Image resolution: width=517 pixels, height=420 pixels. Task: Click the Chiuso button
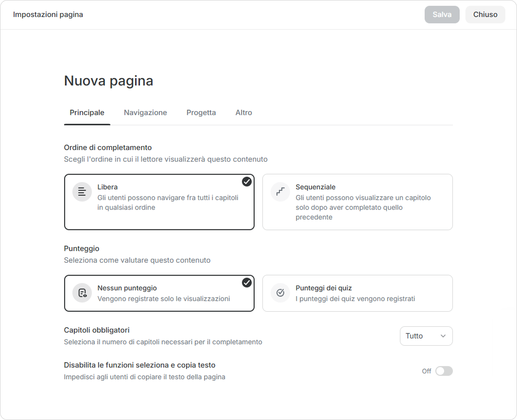[485, 15]
